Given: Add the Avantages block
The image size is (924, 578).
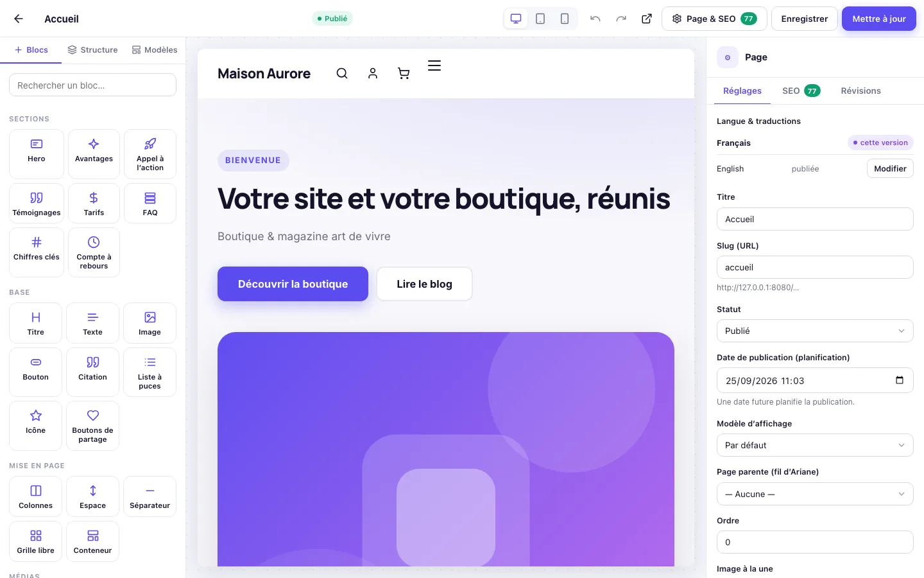Looking at the screenshot, I should tap(94, 154).
